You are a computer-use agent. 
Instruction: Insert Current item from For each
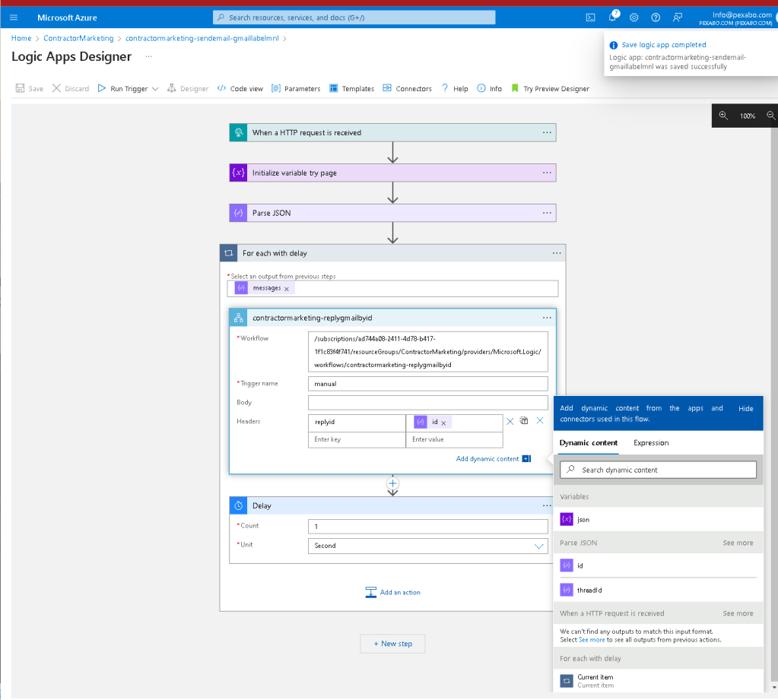[658, 681]
